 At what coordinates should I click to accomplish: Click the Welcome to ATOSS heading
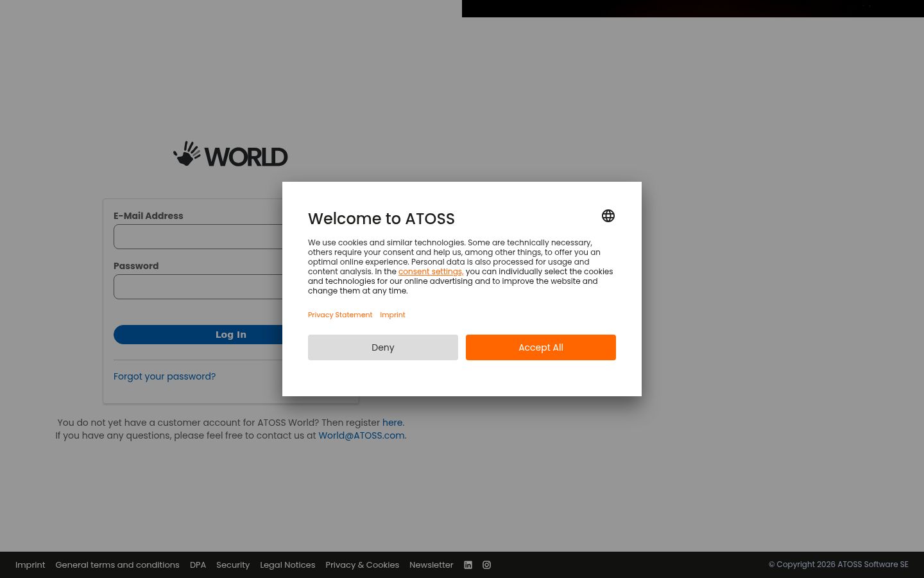(x=381, y=218)
